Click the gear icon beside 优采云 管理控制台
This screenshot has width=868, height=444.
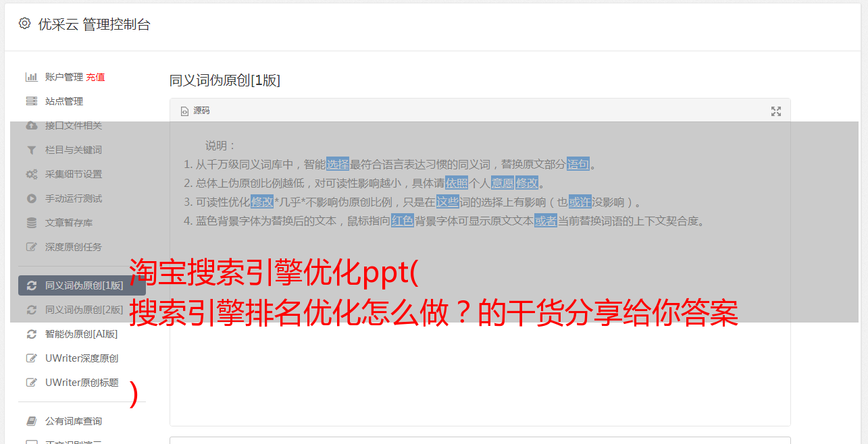click(x=25, y=24)
